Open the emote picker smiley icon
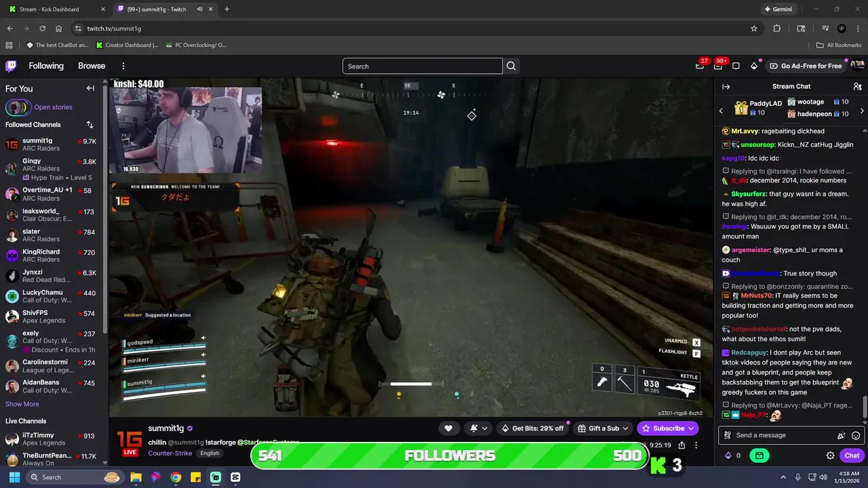This screenshot has width=868, height=488. click(x=856, y=435)
